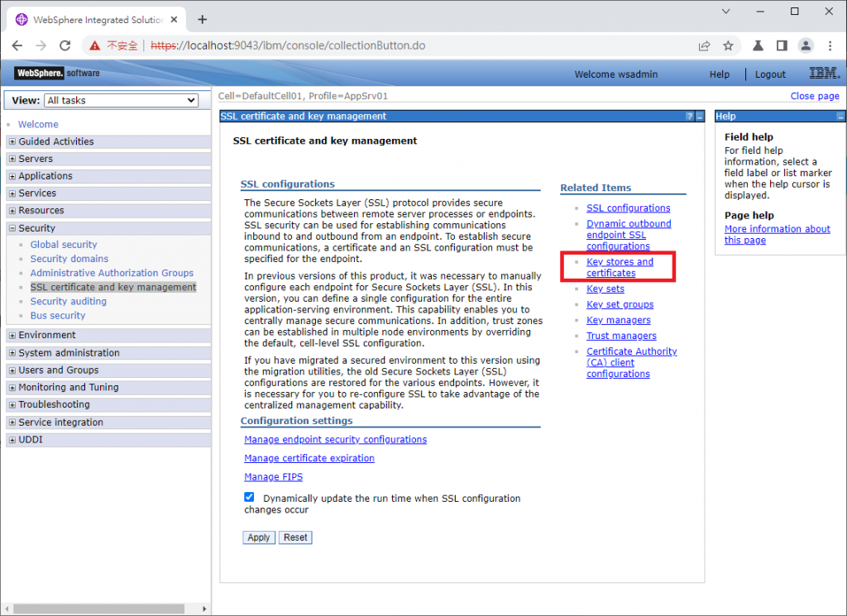Open Security auditing in navigation
847x616 pixels.
coord(69,301)
